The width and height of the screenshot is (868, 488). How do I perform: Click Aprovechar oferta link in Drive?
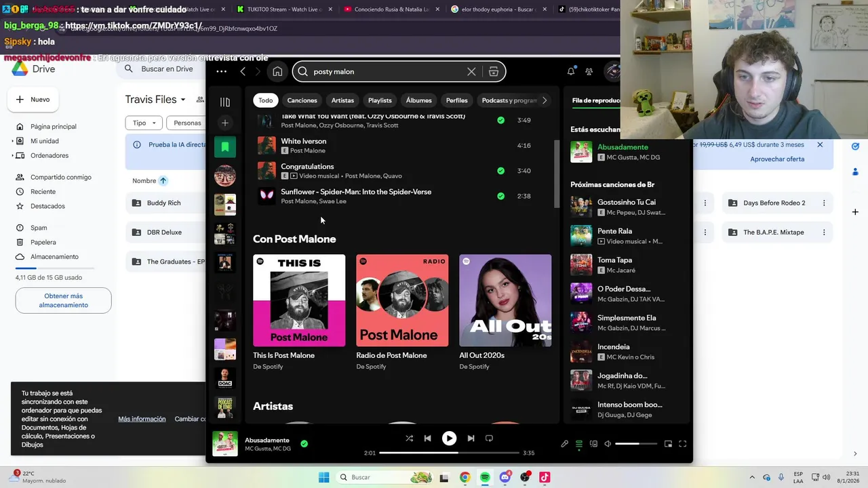[x=777, y=159]
